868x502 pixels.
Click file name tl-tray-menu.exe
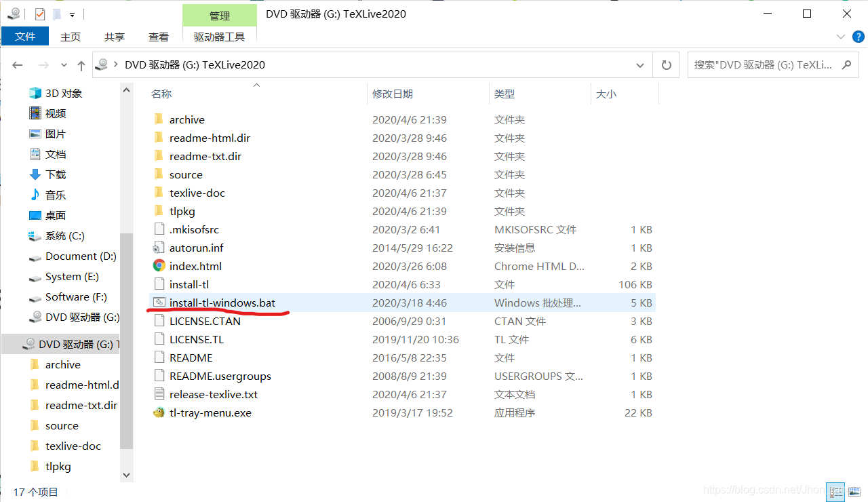click(x=210, y=412)
